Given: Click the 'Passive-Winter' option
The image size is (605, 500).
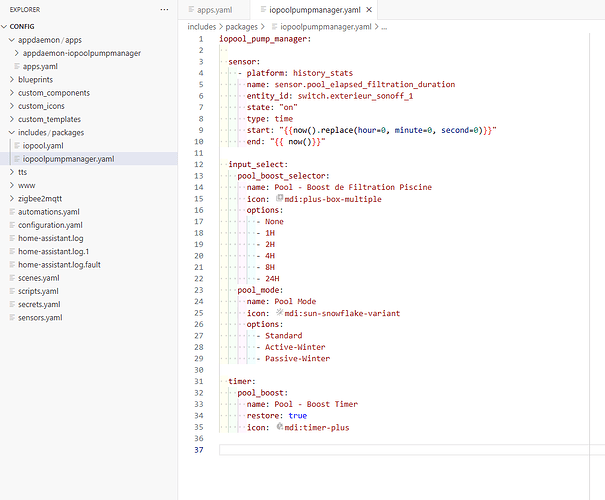Looking at the screenshot, I should pyautogui.click(x=297, y=358).
